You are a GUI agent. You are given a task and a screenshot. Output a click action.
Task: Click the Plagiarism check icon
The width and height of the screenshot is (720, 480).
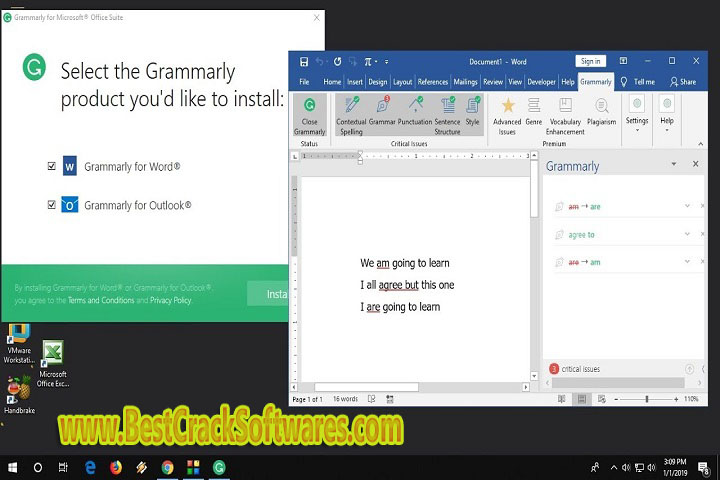[x=602, y=106]
